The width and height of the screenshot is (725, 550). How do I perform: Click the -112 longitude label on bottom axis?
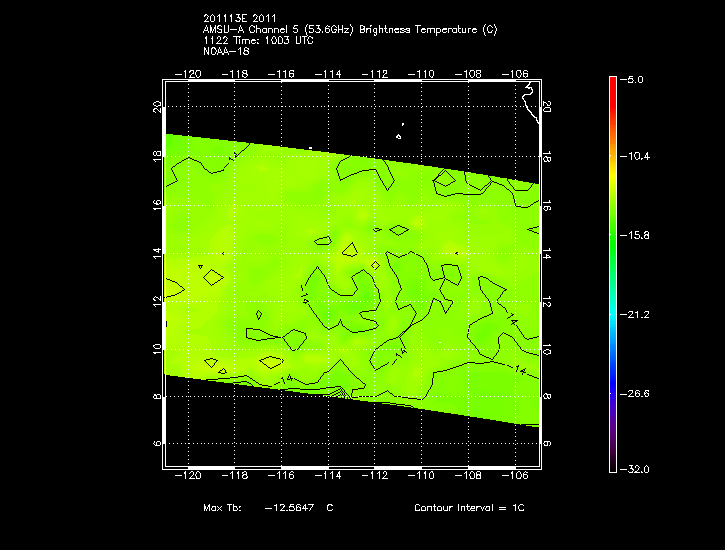375,477
